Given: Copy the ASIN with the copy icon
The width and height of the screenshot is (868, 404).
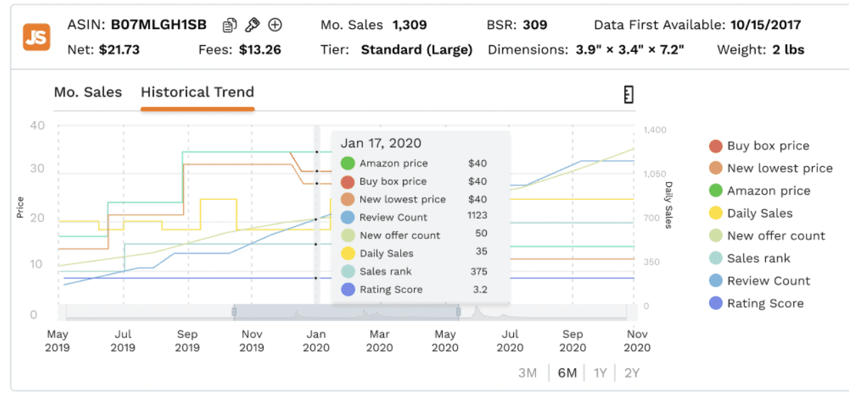Looking at the screenshot, I should [230, 25].
